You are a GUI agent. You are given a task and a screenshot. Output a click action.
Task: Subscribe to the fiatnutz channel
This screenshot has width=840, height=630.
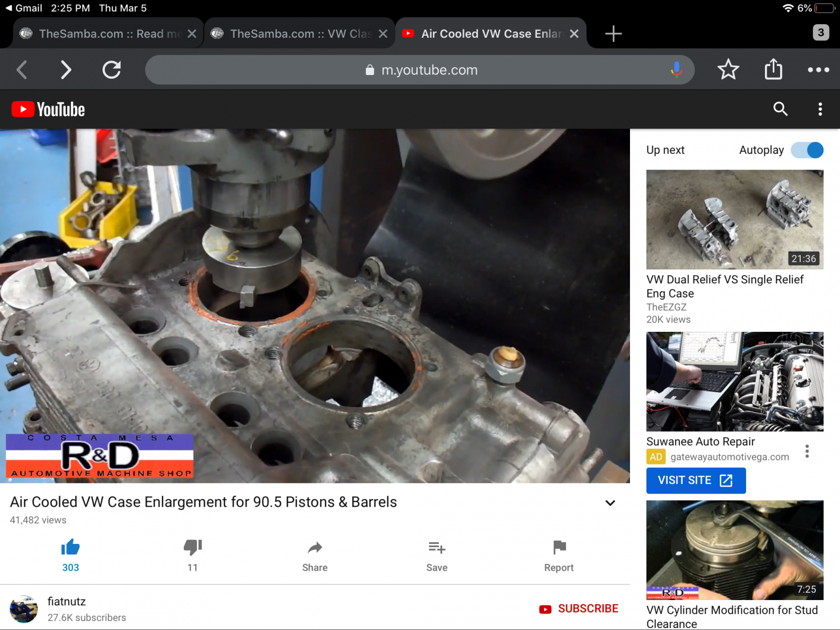coord(579,608)
